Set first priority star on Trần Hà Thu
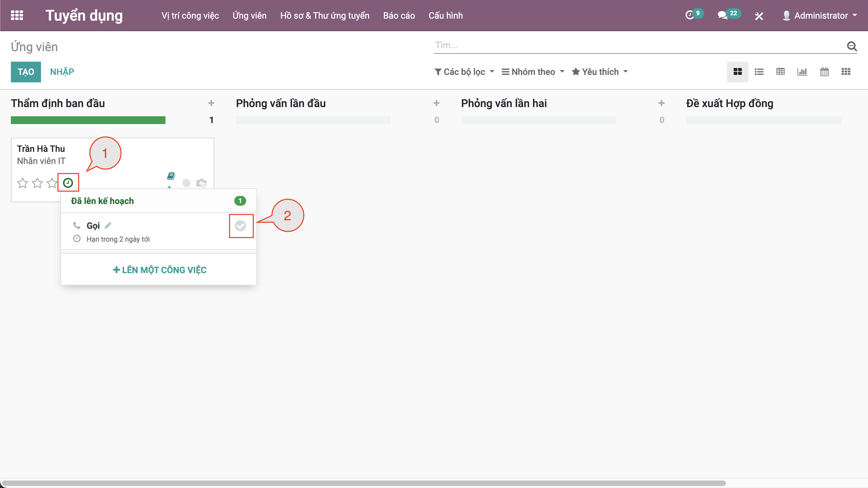The image size is (868, 488). pos(22,183)
